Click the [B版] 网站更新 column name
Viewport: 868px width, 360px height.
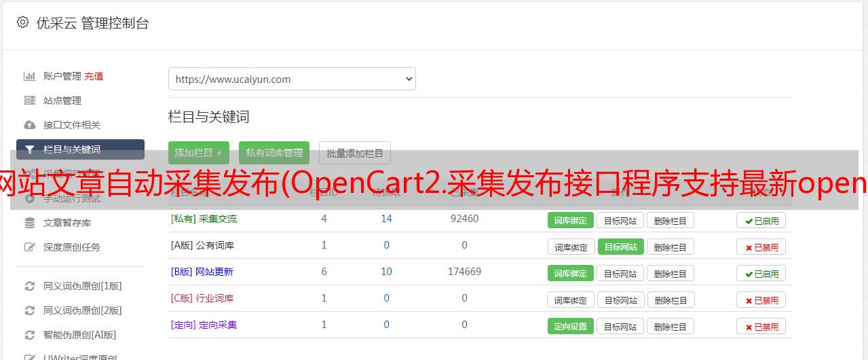click(202, 272)
